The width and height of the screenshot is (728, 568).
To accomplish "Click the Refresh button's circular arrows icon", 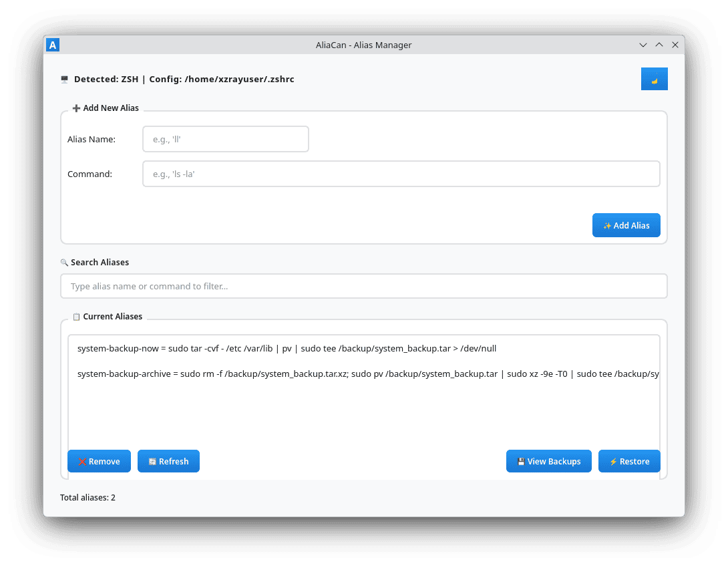I will 152,462.
